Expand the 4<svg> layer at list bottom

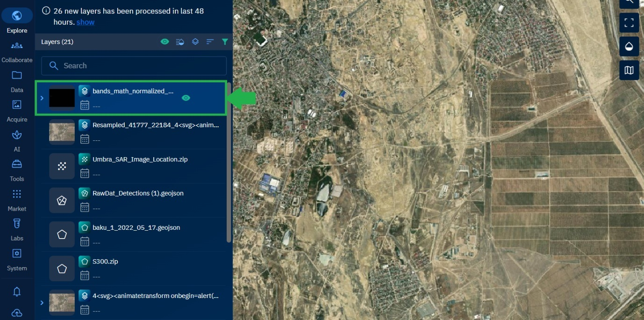tap(42, 303)
